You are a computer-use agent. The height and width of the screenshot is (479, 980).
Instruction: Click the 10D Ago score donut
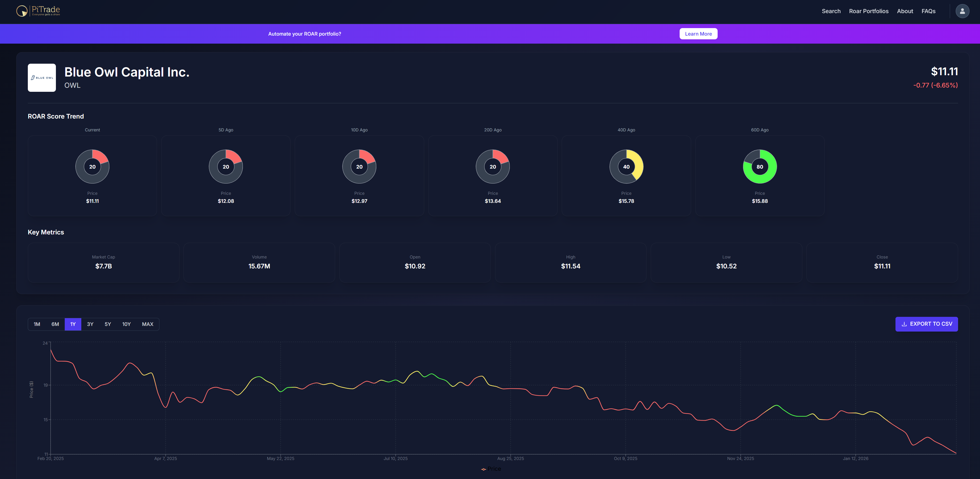click(x=359, y=167)
